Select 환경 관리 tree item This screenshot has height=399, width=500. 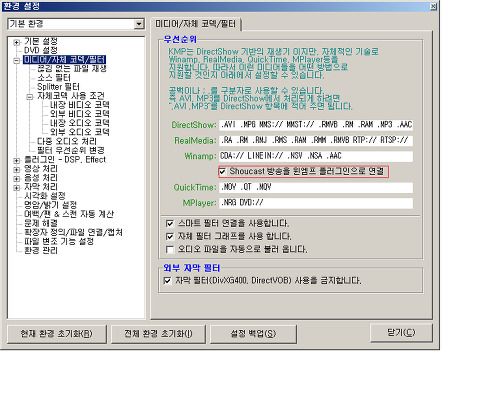41,250
